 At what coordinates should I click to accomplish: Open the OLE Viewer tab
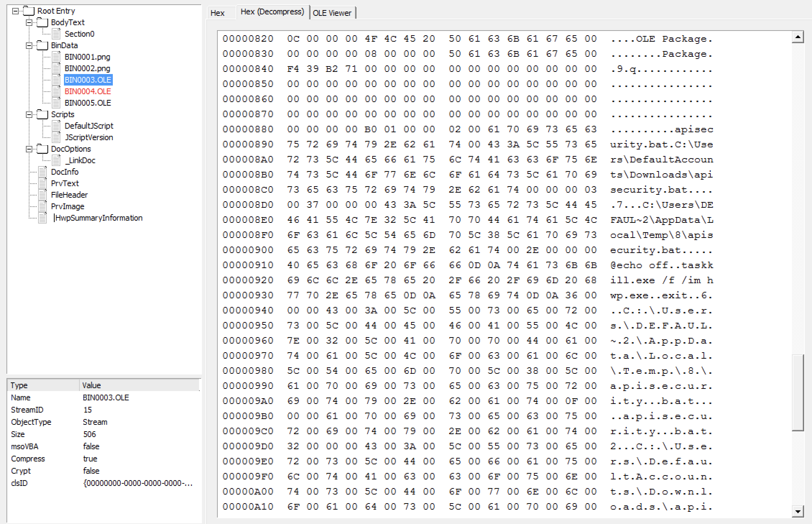click(x=332, y=13)
